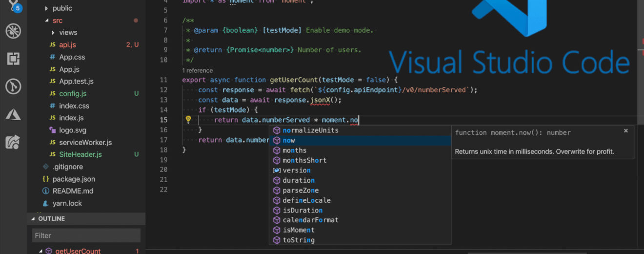Viewport: 644px width, 254px height.
Task: Collapse the src folder
Action: tap(57, 21)
